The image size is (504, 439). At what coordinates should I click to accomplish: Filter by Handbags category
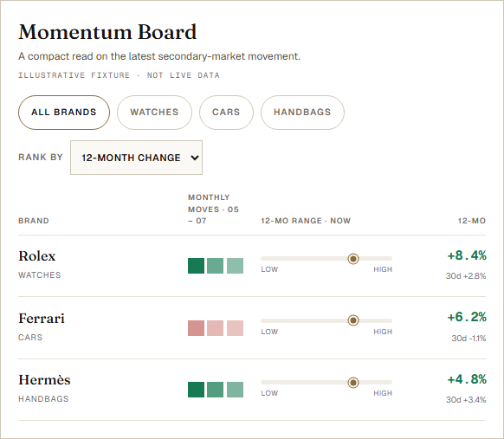click(x=302, y=113)
